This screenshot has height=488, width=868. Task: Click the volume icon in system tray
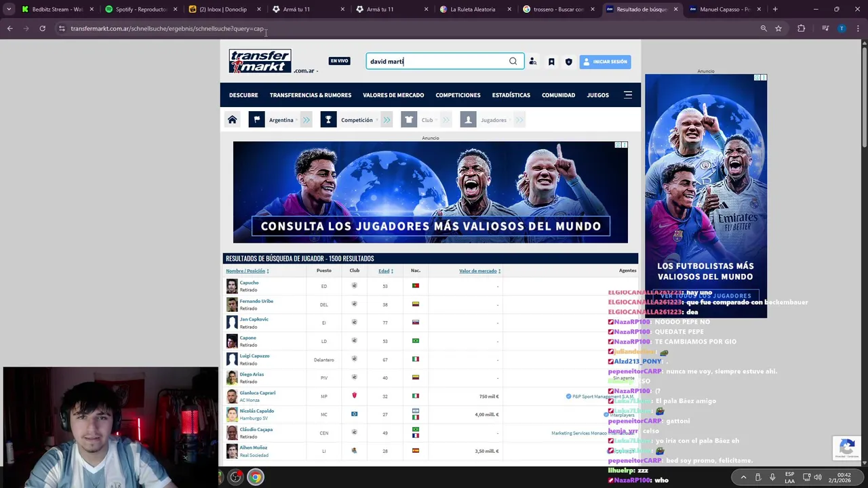click(x=817, y=477)
